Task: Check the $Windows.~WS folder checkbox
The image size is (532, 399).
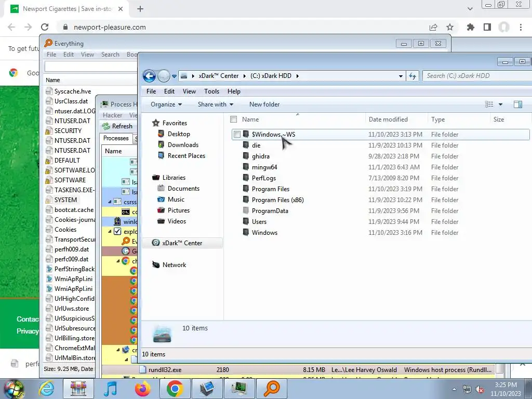Action: tap(237, 135)
